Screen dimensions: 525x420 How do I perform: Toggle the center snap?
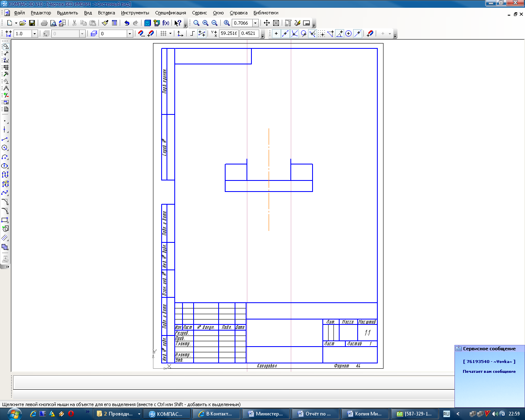(x=349, y=34)
